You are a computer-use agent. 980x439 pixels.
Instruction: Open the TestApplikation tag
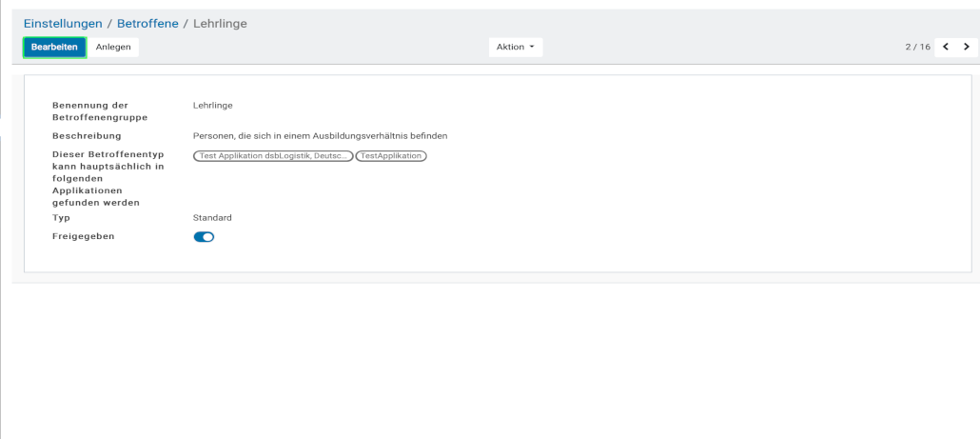(391, 156)
